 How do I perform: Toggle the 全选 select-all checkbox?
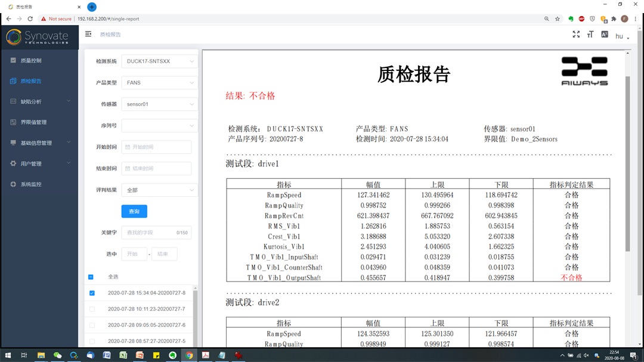click(91, 277)
